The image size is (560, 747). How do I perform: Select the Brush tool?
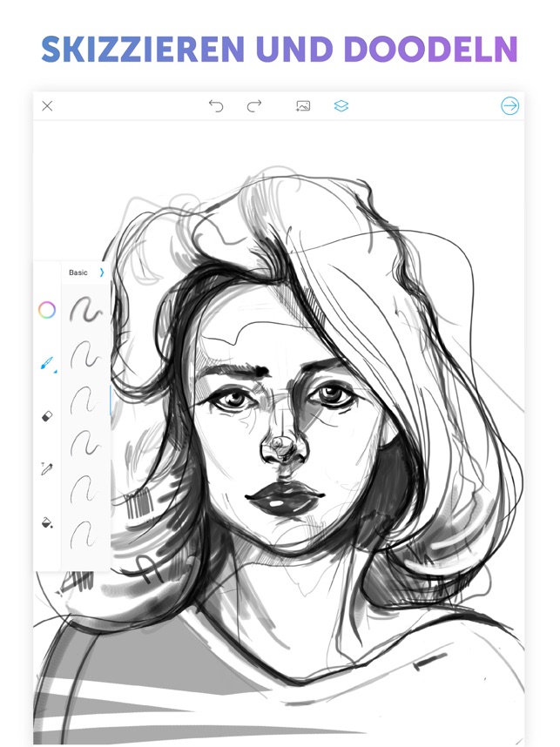[x=47, y=365]
